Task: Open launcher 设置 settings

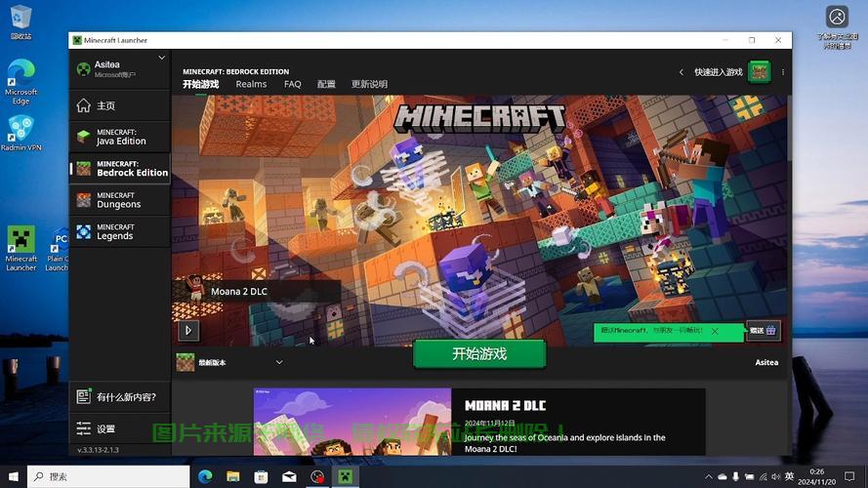Action: pos(119,428)
